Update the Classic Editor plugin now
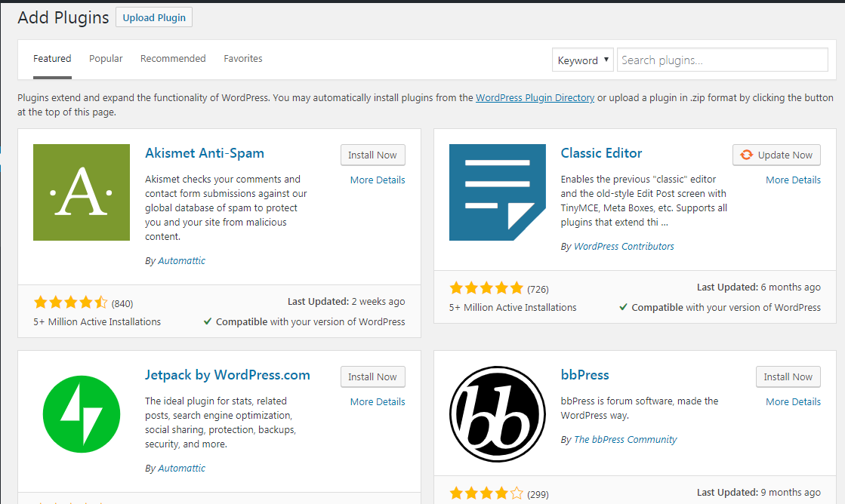 (776, 155)
